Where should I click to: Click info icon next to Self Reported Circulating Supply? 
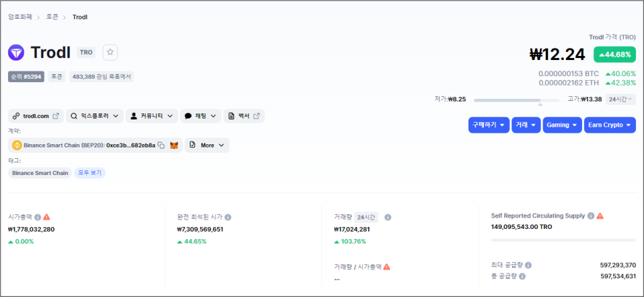click(591, 216)
